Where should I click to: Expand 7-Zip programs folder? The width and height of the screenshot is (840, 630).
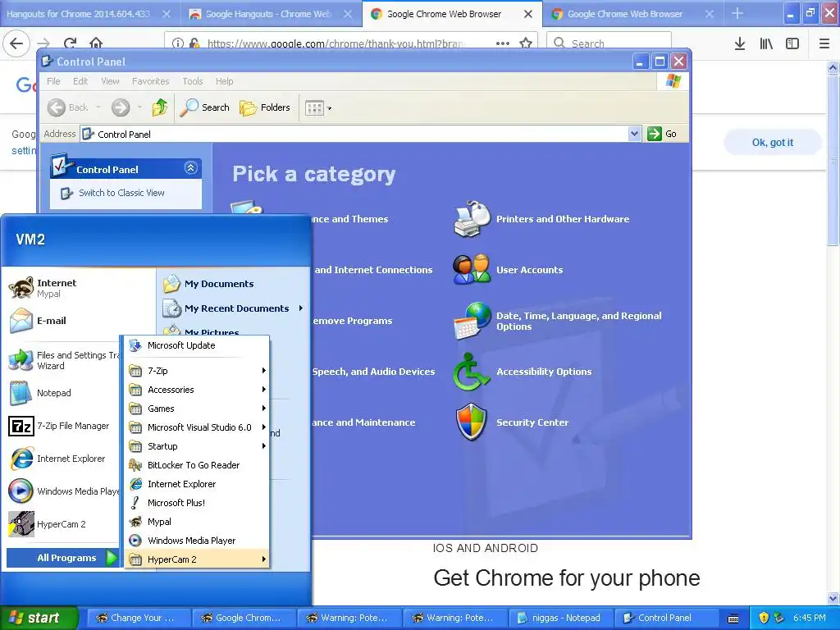tap(197, 371)
